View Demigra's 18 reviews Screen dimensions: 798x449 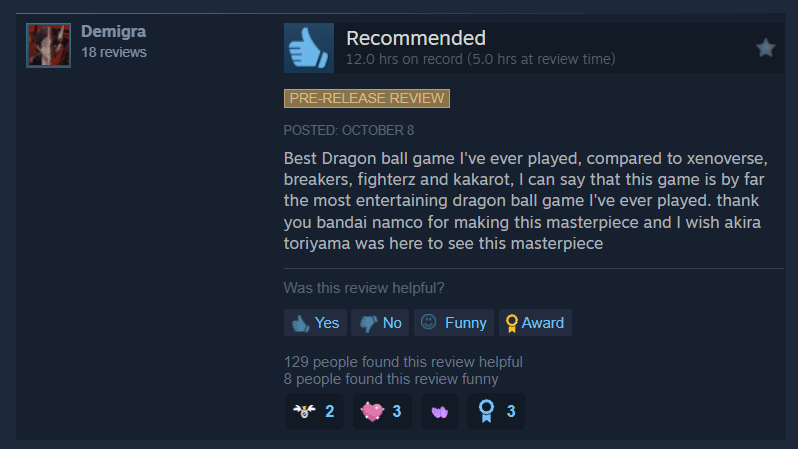(114, 52)
